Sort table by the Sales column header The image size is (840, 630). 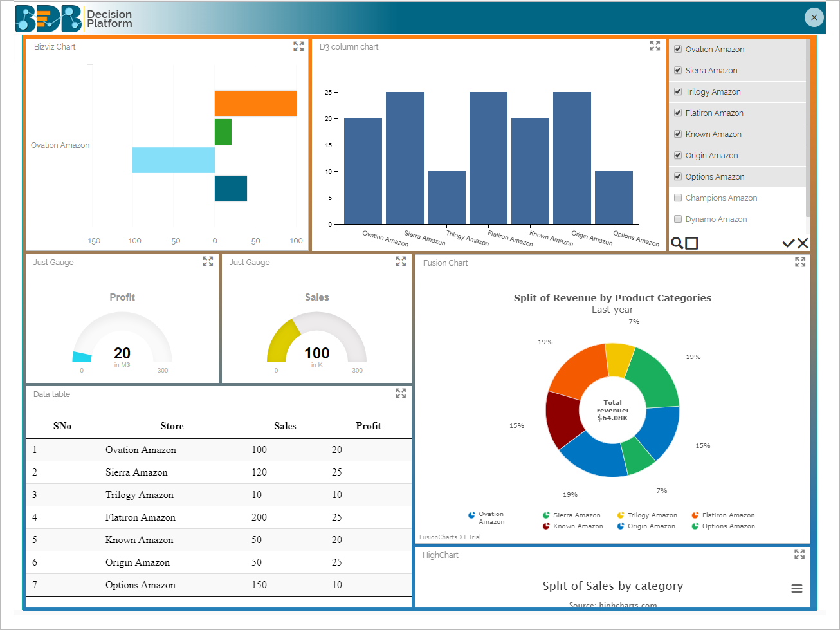pyautogui.click(x=285, y=426)
